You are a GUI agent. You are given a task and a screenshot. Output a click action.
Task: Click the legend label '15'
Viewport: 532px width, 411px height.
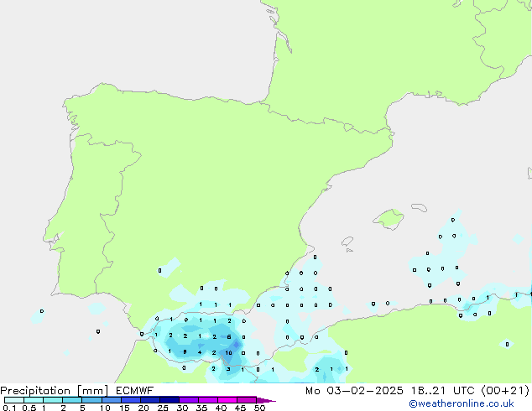tap(124, 408)
